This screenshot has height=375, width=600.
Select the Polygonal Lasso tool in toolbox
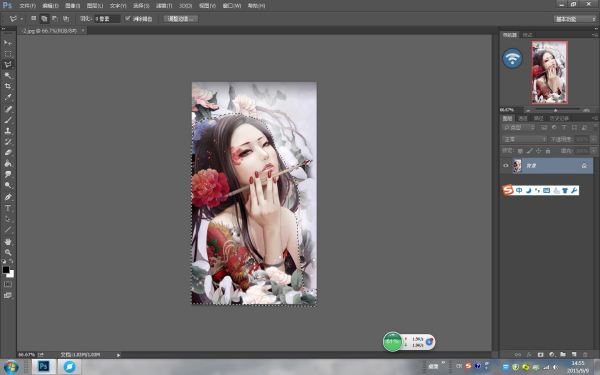(x=8, y=64)
